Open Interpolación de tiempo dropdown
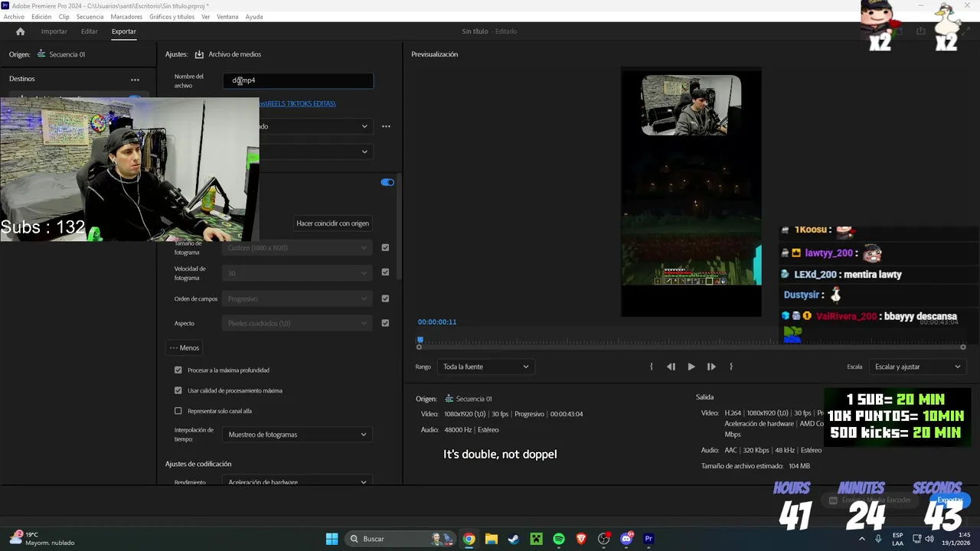Screen dimensions: 980x551 pyautogui.click(x=297, y=435)
